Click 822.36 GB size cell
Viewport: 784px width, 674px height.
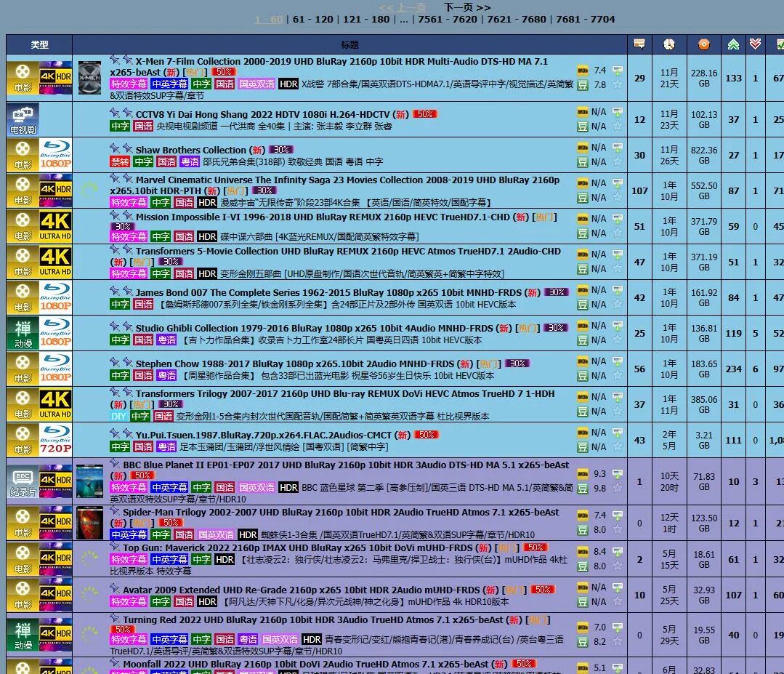[703, 155]
